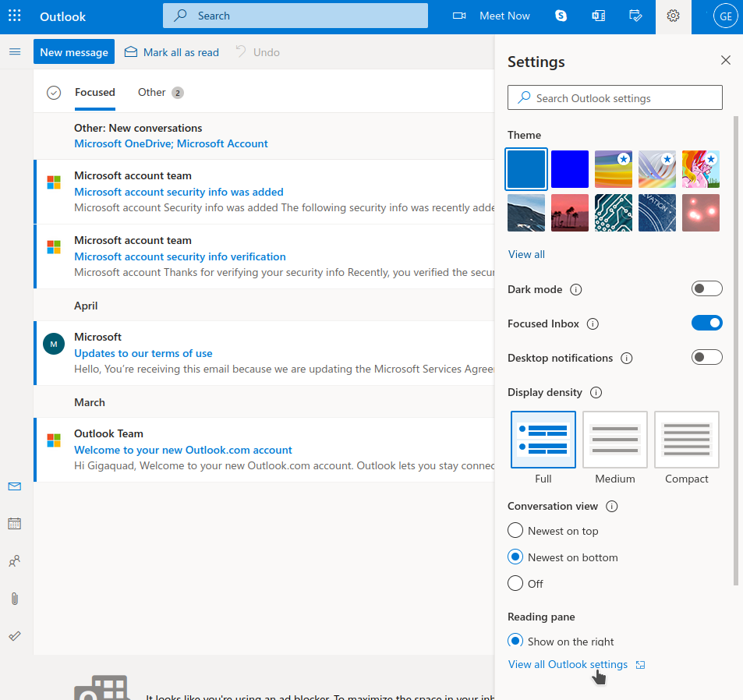Open OneNote from the top bar
The width and height of the screenshot is (743, 700).
[598, 16]
